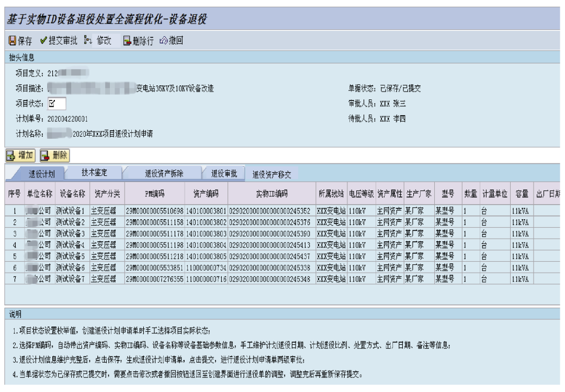Click the 所属统站 column header
565x392 pixels.
(331, 194)
